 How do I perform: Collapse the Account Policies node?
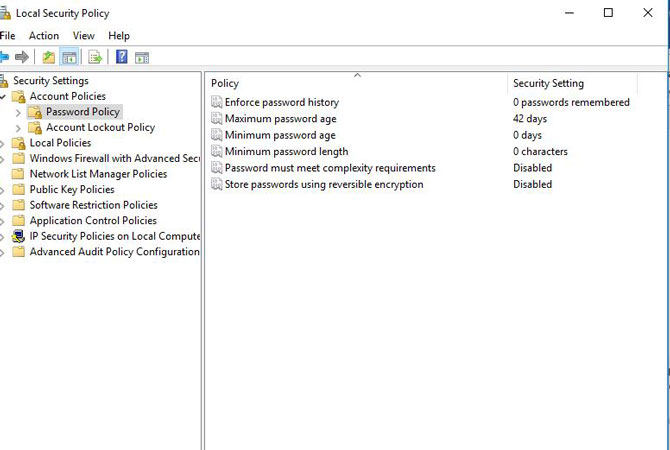3,97
